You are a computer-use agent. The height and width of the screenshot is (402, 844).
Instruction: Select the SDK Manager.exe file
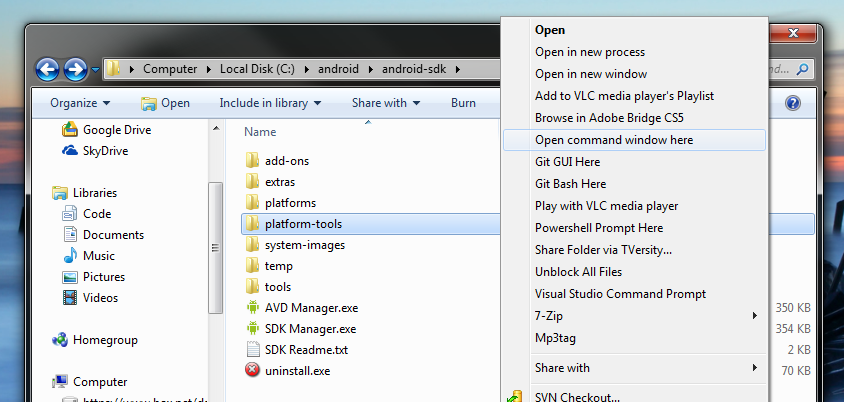pyautogui.click(x=310, y=328)
